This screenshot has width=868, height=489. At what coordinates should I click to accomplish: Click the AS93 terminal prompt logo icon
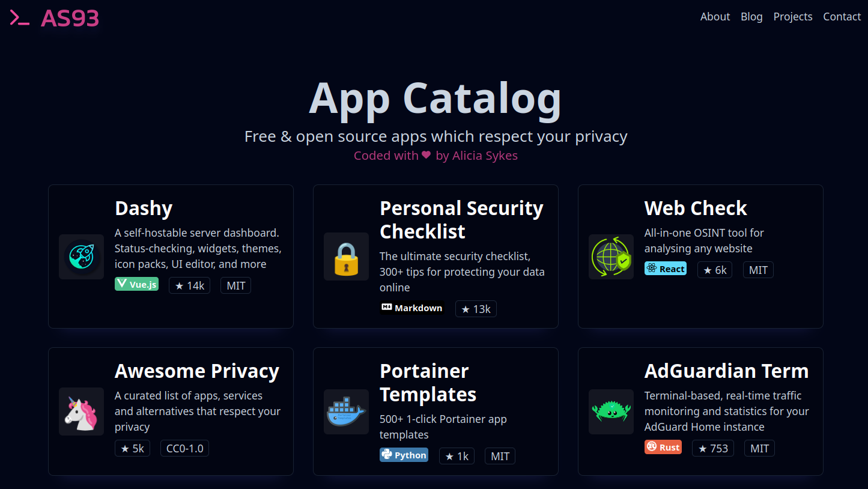pos(19,18)
